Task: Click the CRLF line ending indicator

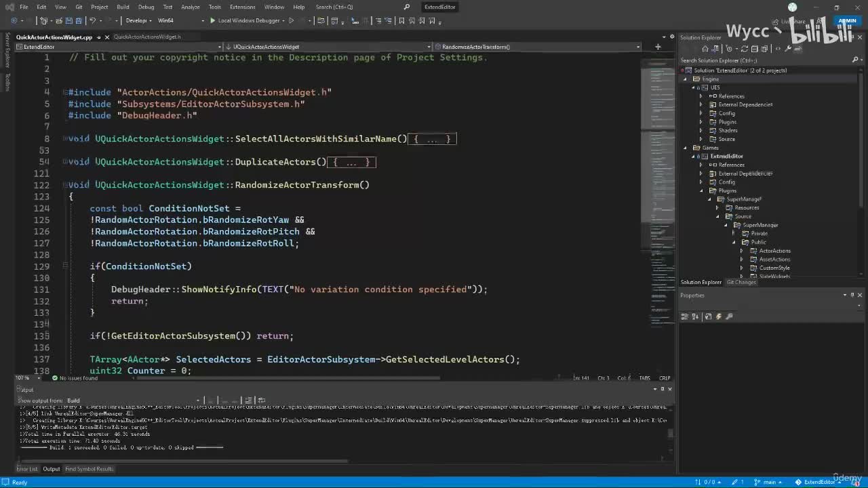Action: tap(665, 378)
